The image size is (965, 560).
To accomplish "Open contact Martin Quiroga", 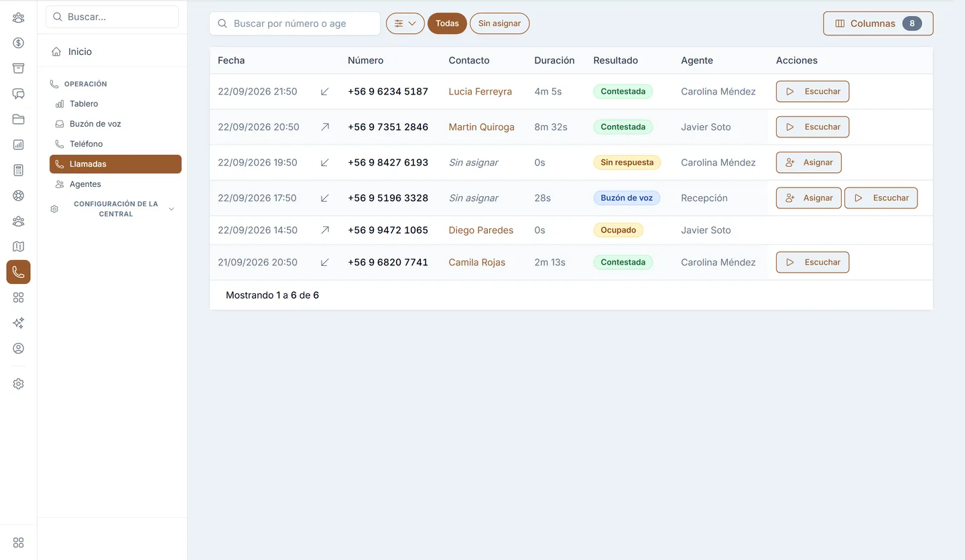I will pos(481,127).
